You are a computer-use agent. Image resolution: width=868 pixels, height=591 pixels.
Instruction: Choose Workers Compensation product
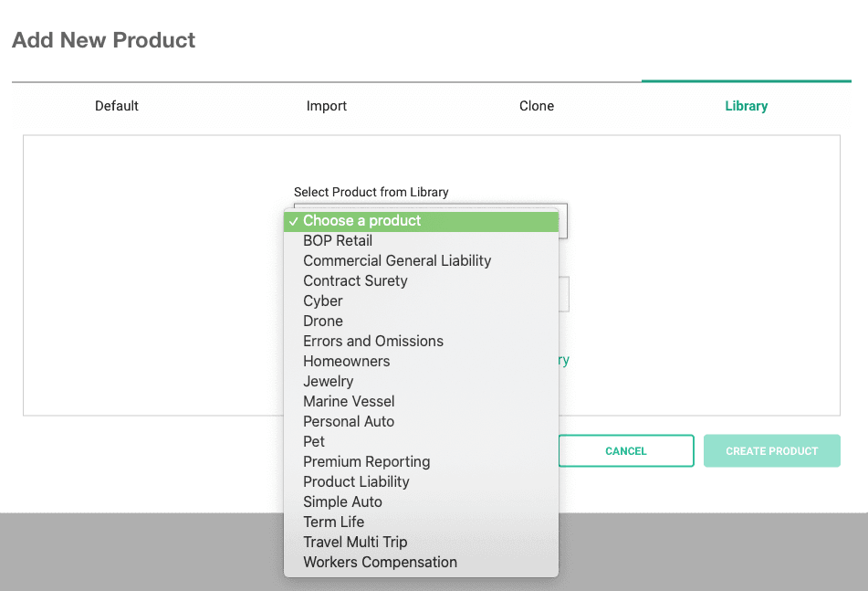click(x=380, y=563)
